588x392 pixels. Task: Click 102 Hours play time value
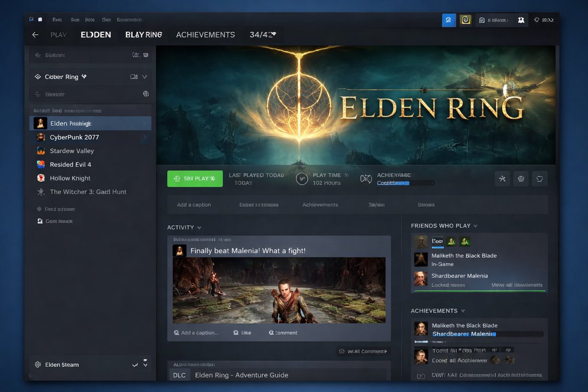pos(326,183)
